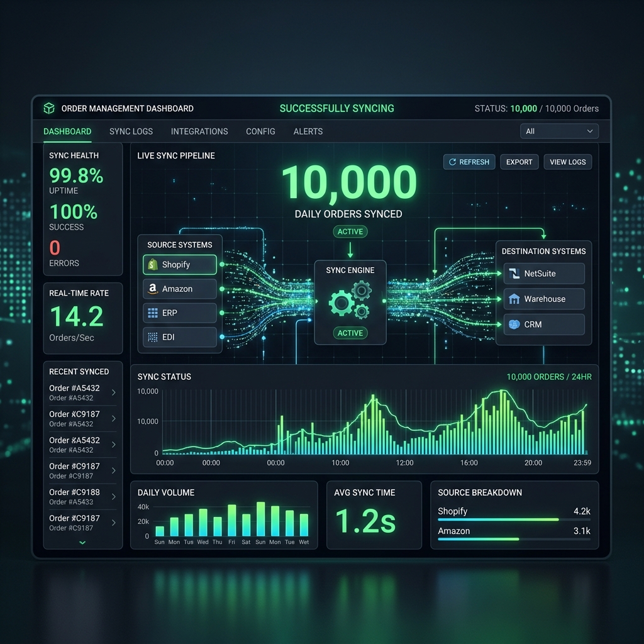Expand Recent Synced list with bottom chevron
The image size is (644, 644).
(82, 543)
